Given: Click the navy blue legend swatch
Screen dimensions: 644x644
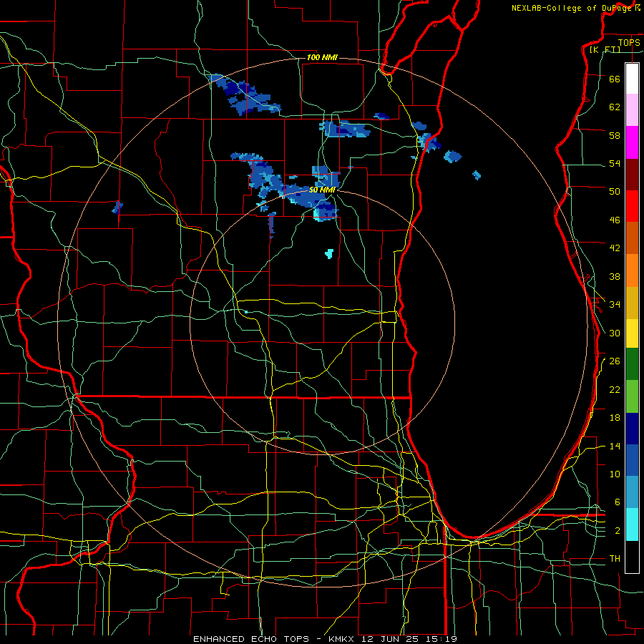Looking at the screenshot, I should 632,429.
